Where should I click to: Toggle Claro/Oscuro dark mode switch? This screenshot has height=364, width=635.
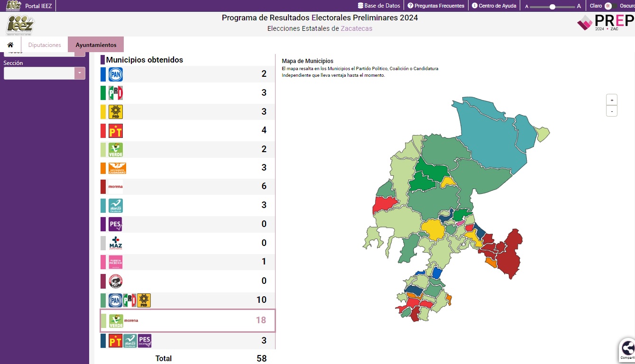pyautogui.click(x=611, y=6)
